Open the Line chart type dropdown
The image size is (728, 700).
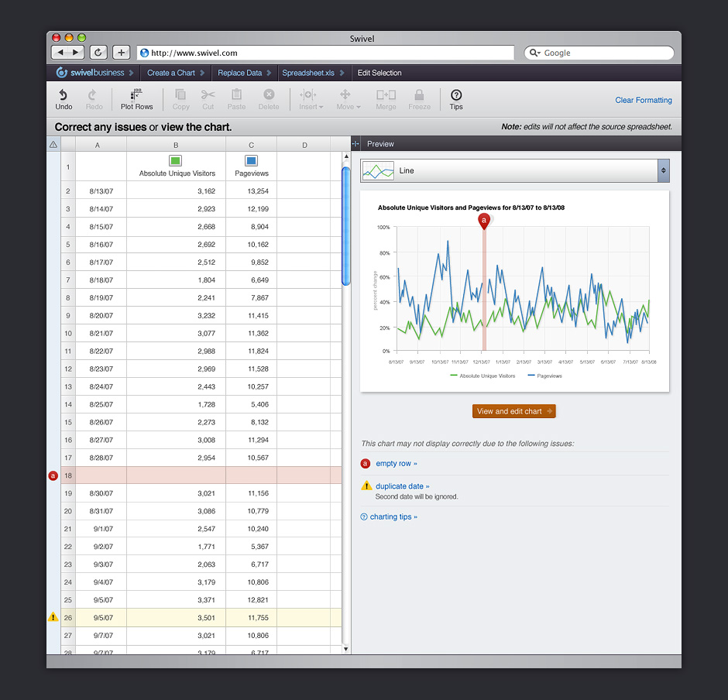point(514,170)
